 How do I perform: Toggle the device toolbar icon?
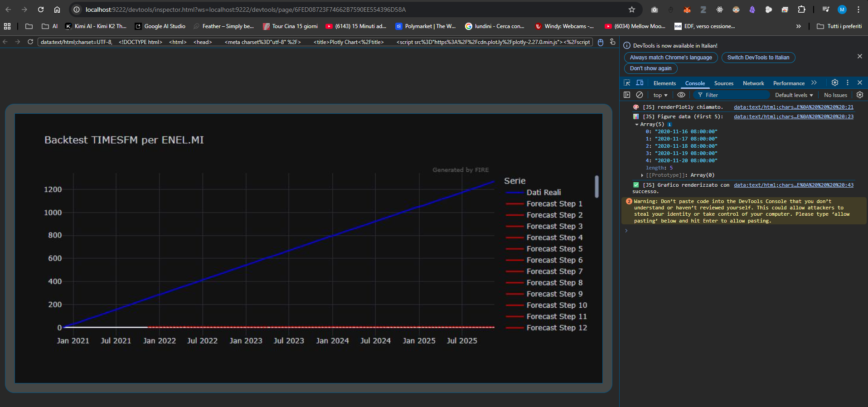[x=640, y=83]
